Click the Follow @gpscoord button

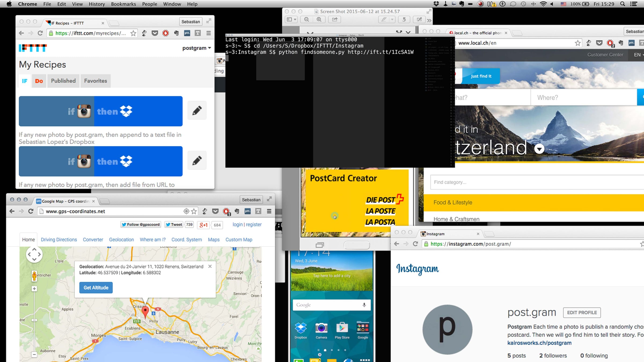[141, 224]
